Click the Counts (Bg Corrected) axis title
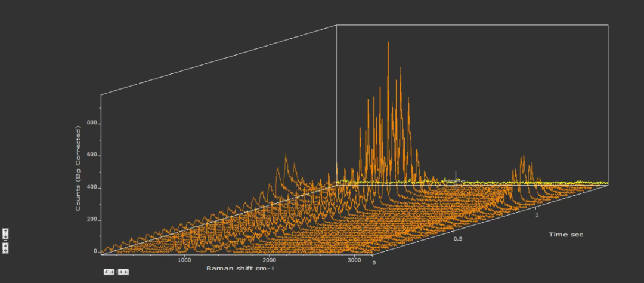 coord(78,168)
